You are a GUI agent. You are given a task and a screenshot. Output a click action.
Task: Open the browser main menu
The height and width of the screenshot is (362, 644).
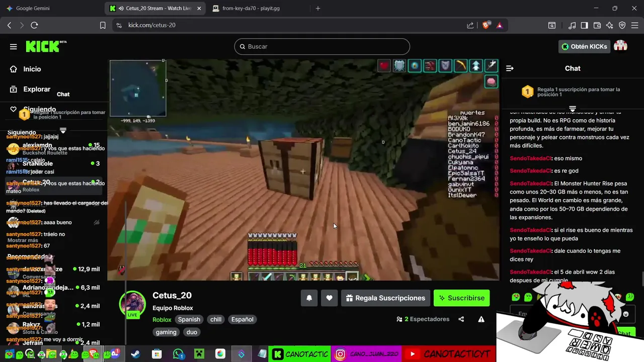(x=635, y=25)
